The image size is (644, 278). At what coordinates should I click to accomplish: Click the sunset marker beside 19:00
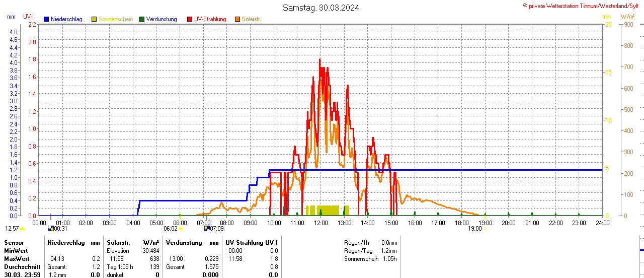(x=485, y=229)
